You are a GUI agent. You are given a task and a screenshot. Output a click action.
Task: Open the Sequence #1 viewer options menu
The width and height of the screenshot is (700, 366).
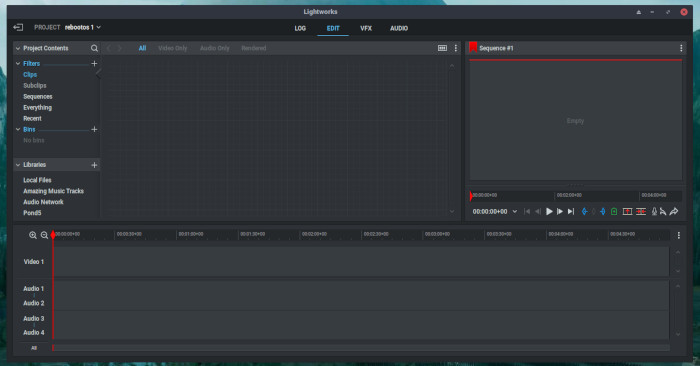click(681, 48)
